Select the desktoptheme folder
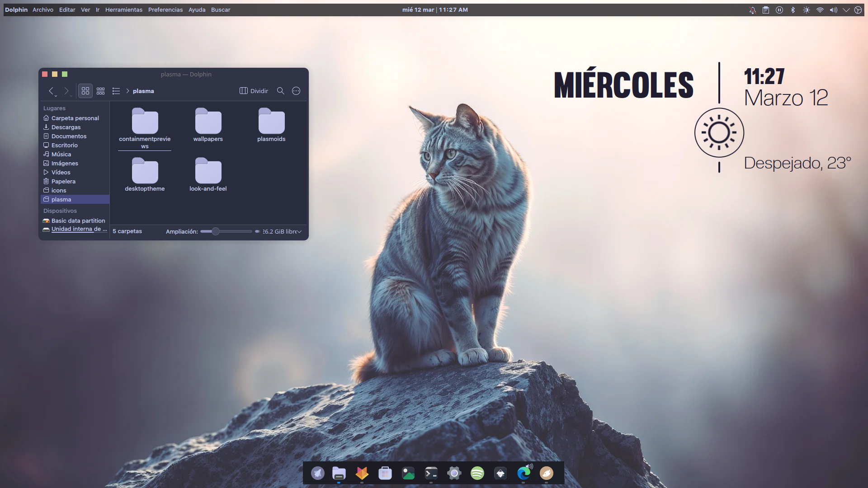The height and width of the screenshot is (488, 868). tap(145, 175)
